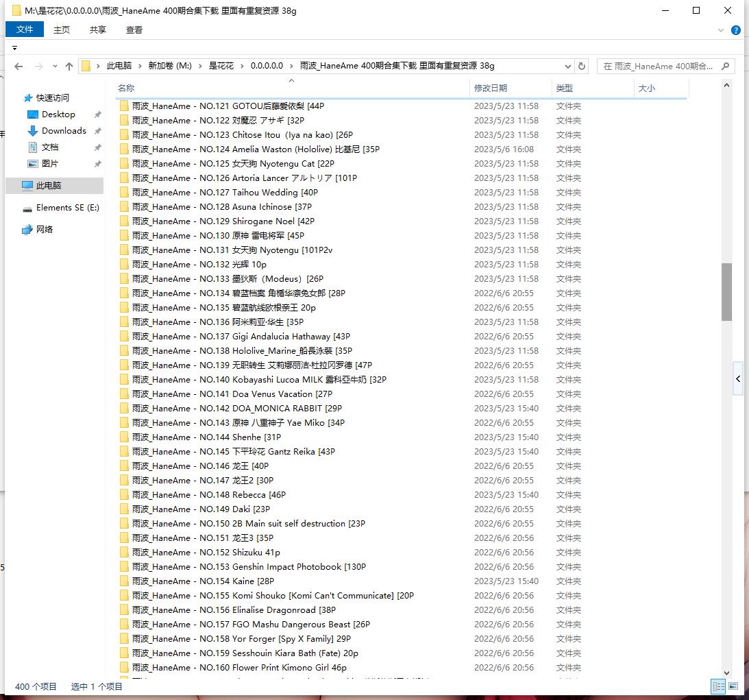Open the 文件 ribbon menu
Viewport: 749px width, 700px height.
point(25,29)
